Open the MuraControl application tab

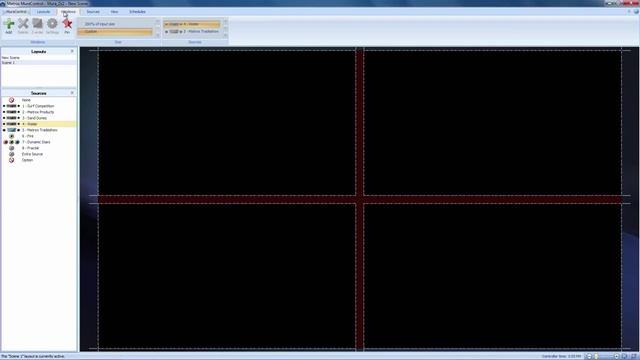click(16, 12)
